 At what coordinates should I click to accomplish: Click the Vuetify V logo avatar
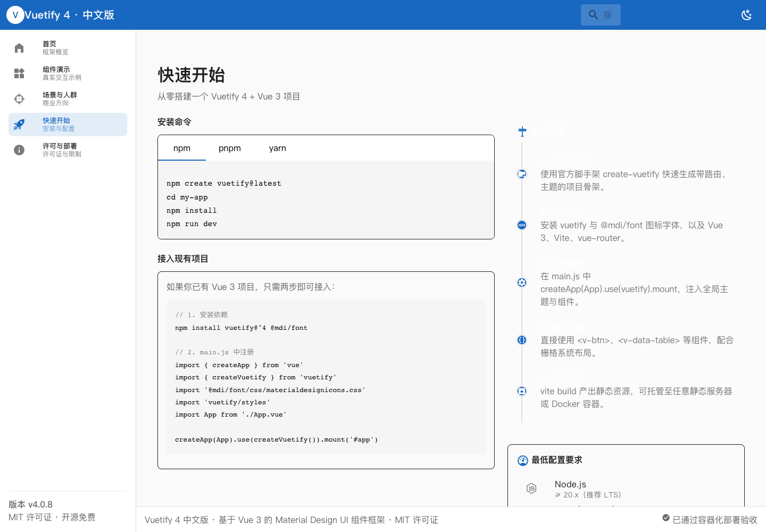[15, 15]
